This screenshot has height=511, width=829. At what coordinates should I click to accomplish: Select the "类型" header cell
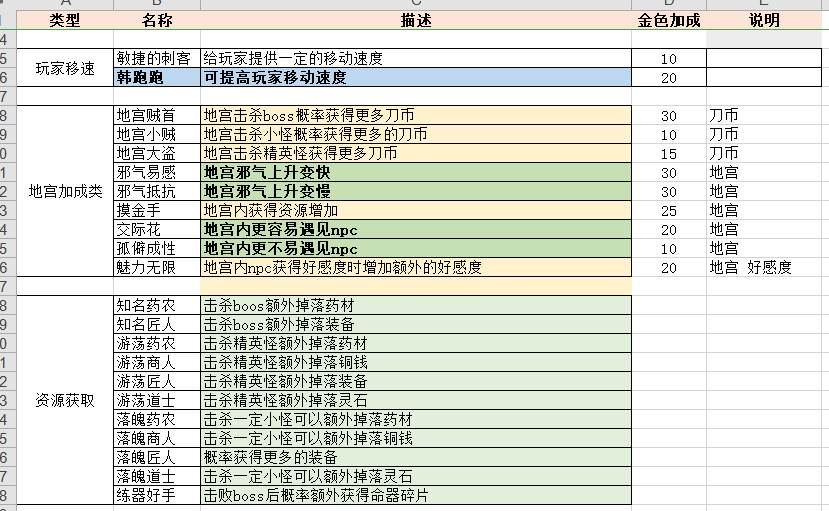coord(65,20)
